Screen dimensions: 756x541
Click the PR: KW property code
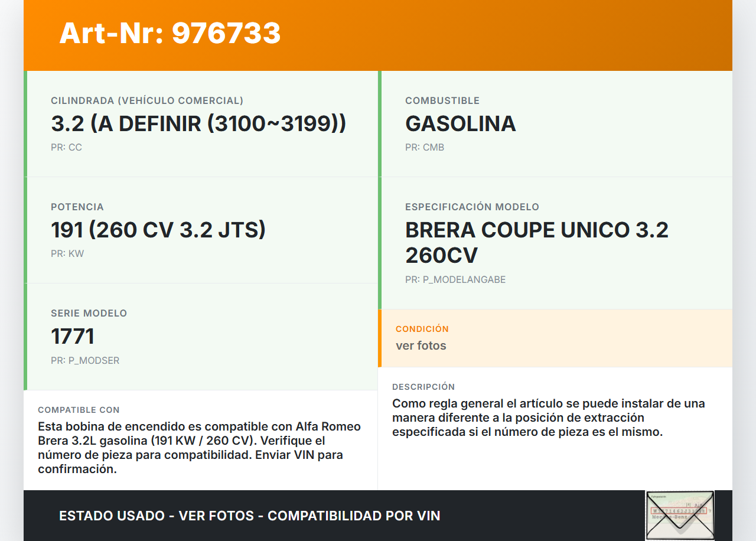pos(67,254)
